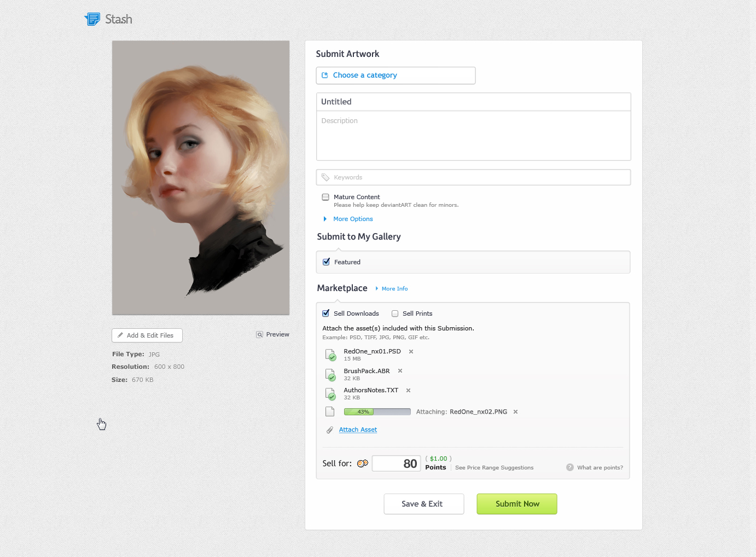Enable the Mature Content checkbox

tap(325, 196)
